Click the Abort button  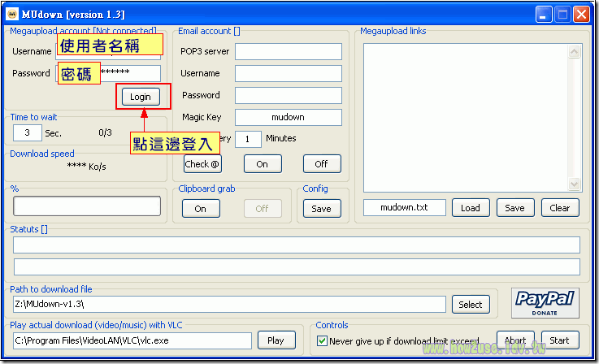coord(515,340)
